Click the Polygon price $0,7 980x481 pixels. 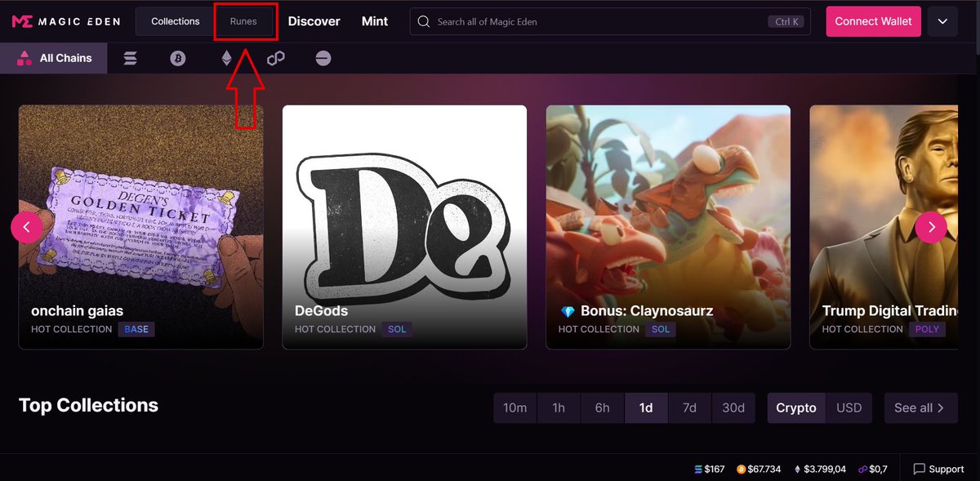(872, 469)
